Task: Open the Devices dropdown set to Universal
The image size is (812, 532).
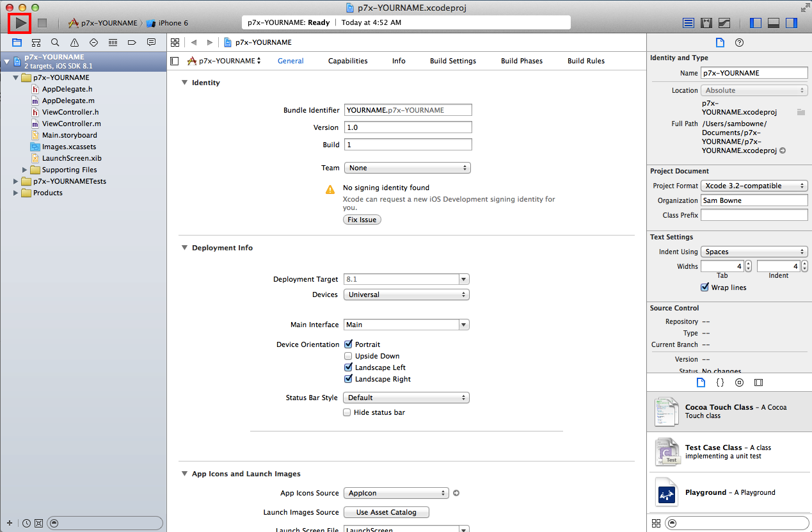Action: pos(407,294)
